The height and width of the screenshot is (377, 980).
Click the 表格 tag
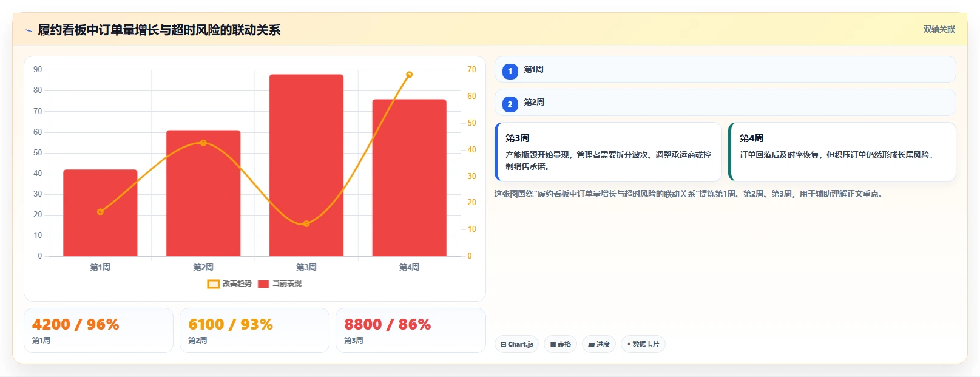click(560, 344)
